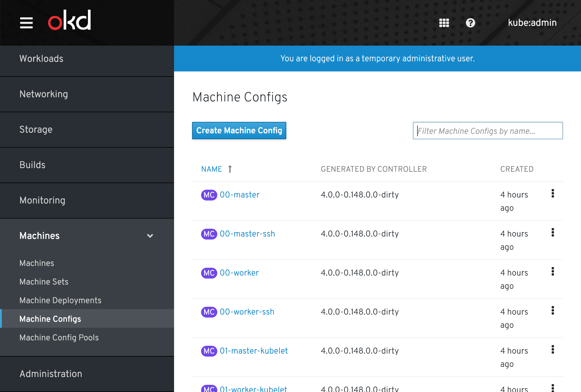Open kebab menu for 00-master-ssh row
This screenshot has height=392, width=581.
tap(552, 233)
